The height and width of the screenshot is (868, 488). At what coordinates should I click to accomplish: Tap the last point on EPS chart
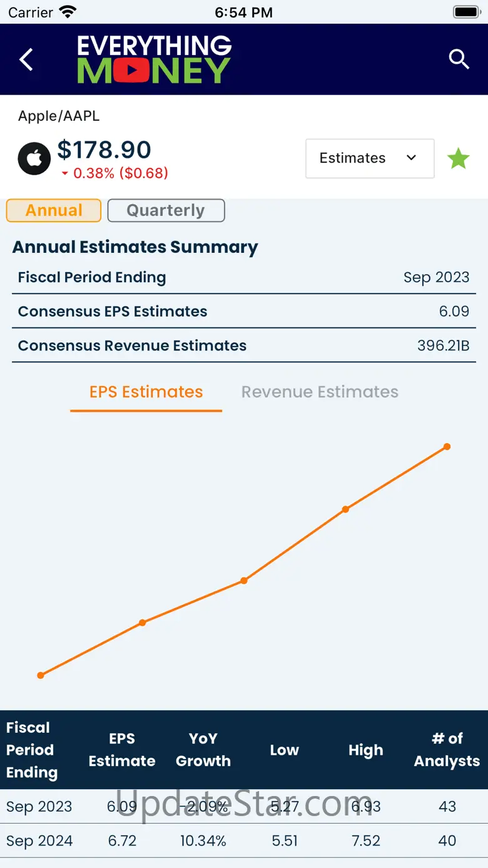[x=447, y=447]
